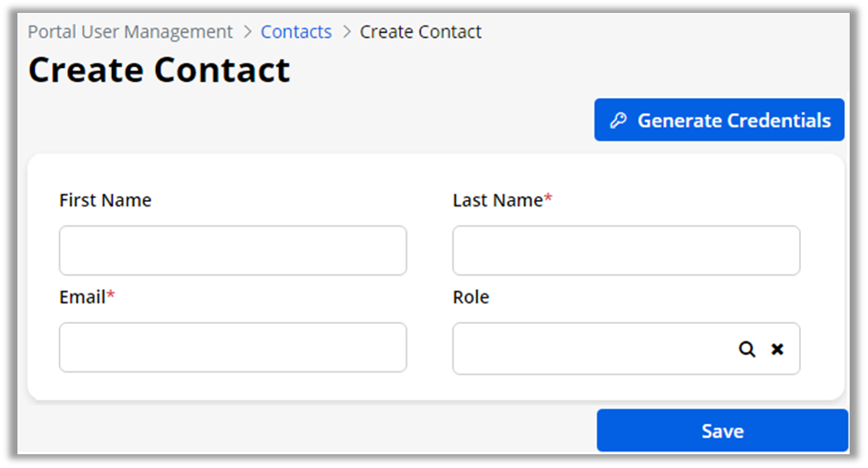Screen dimensions: 868x468
Task: Click the chevron separator after Contacts breadcrumb
Action: pyautogui.click(x=346, y=32)
